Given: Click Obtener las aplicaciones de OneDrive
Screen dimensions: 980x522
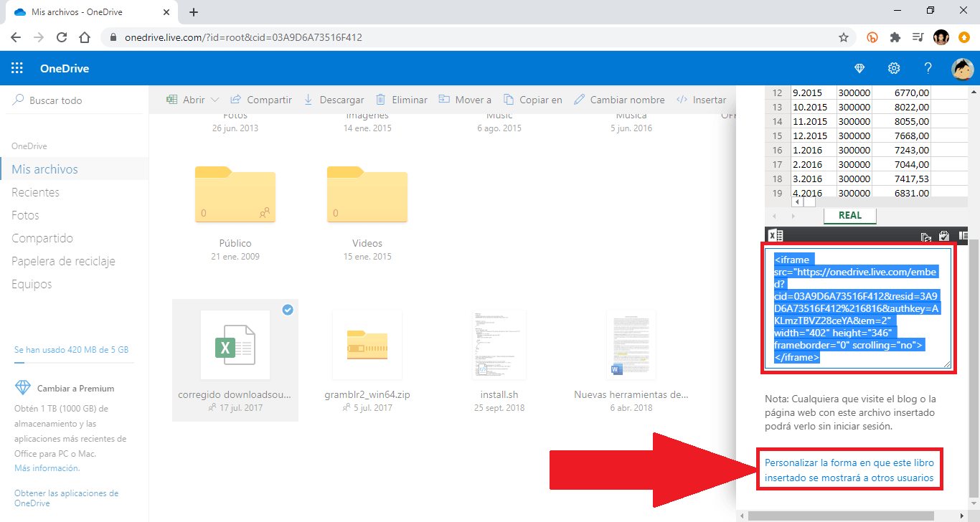Looking at the screenshot, I should [x=66, y=498].
